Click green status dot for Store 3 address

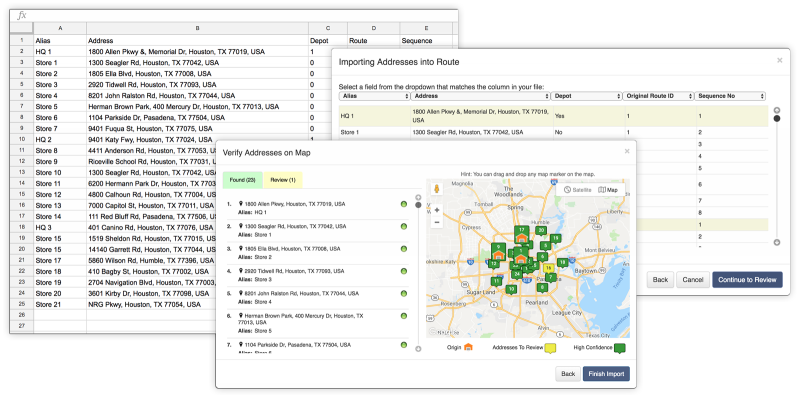click(x=404, y=271)
